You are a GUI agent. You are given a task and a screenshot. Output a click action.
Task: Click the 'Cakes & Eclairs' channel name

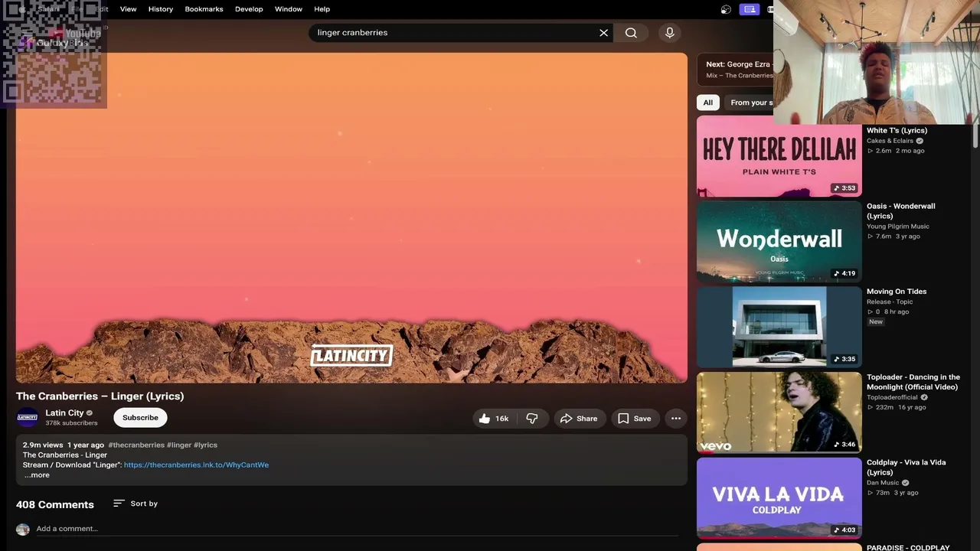[890, 141]
